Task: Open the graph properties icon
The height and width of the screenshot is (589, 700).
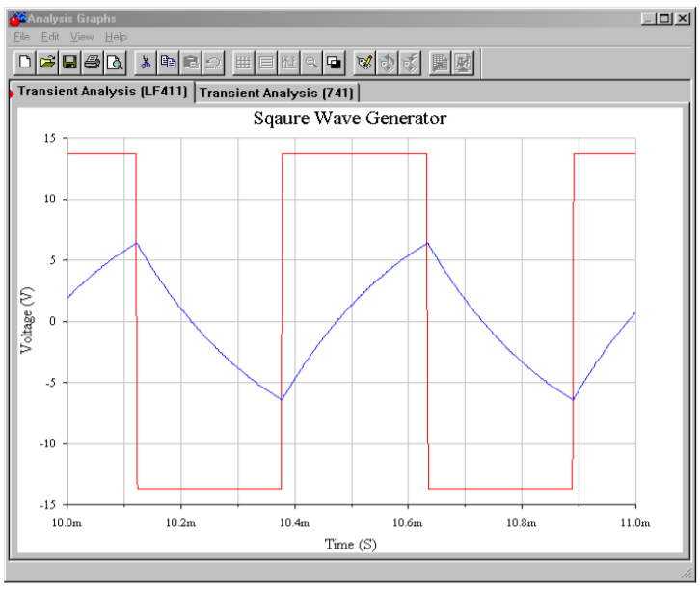Action: (364, 63)
